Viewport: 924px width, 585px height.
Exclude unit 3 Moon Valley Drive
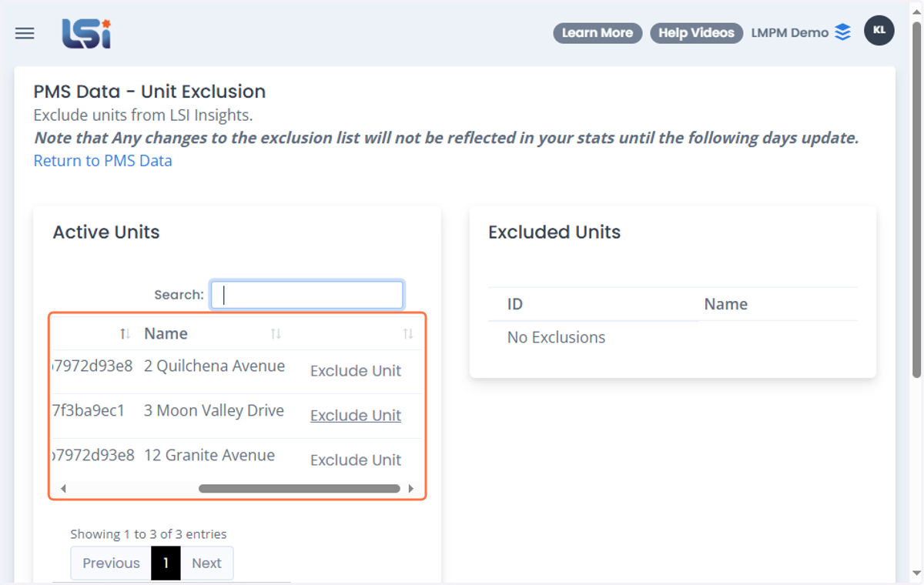click(x=356, y=416)
